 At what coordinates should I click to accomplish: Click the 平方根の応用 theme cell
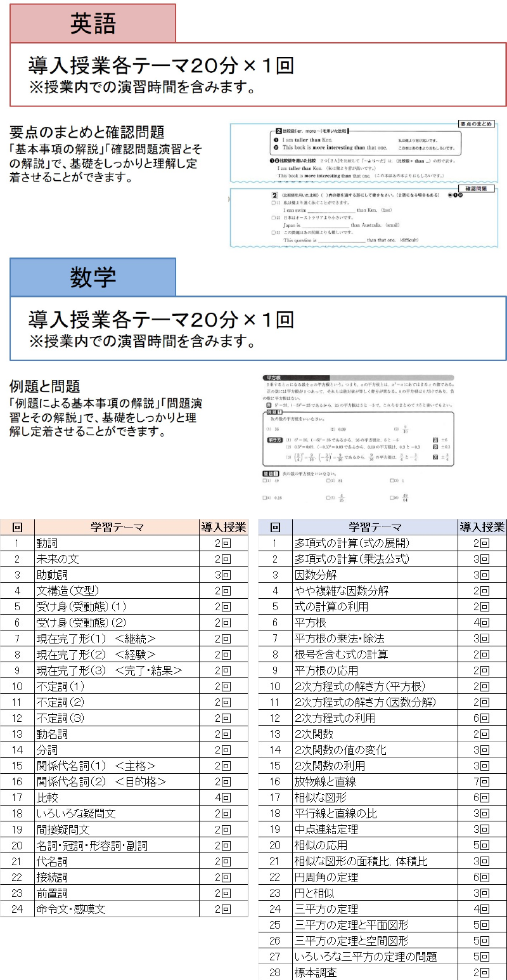[x=375, y=670]
